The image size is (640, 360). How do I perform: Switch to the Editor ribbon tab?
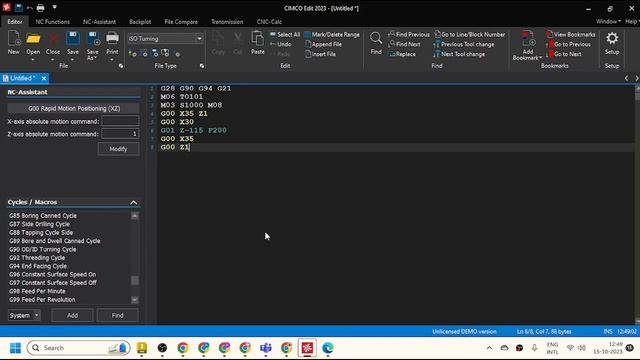tap(15, 22)
